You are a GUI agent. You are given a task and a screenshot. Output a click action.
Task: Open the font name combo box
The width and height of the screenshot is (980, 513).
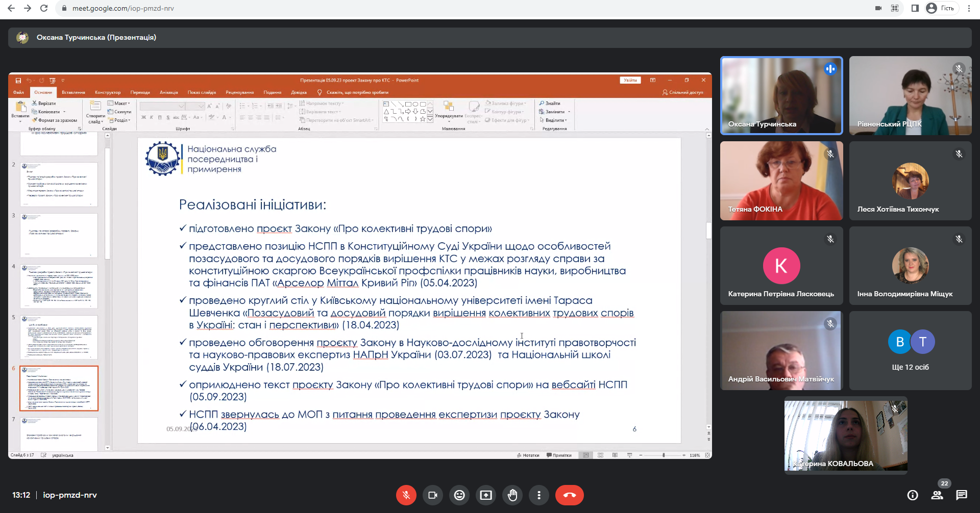162,106
